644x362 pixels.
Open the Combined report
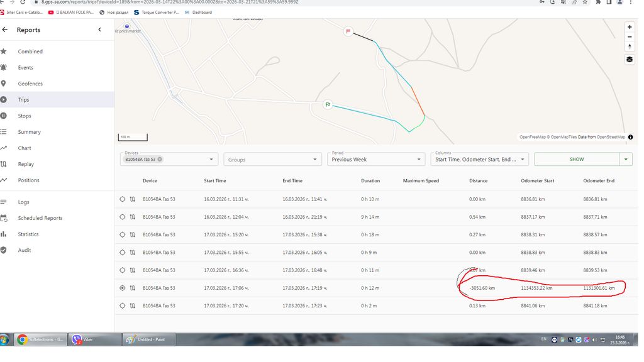pos(30,52)
